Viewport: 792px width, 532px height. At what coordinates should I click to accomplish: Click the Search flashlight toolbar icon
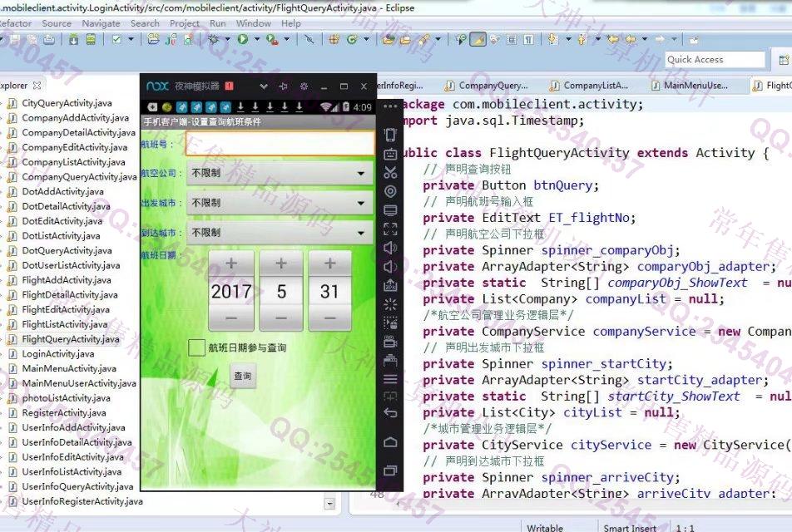click(424, 39)
